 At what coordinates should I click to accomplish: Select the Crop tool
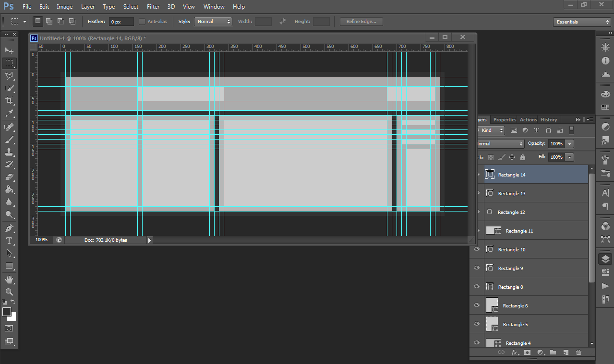tap(9, 101)
